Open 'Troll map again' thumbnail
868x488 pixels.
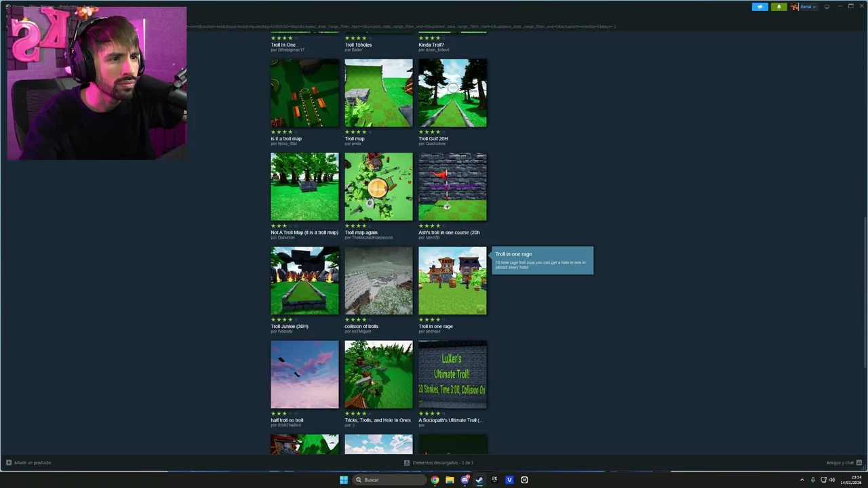pyautogui.click(x=378, y=186)
